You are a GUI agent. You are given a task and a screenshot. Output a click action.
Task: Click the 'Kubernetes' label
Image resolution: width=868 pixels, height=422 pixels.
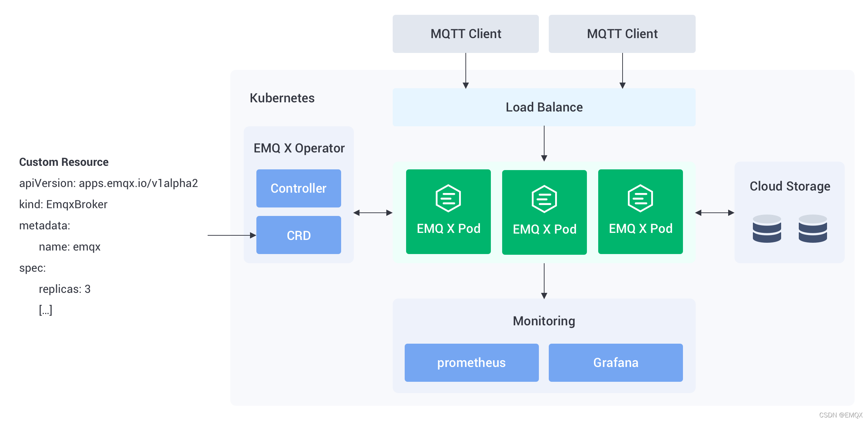tap(282, 98)
